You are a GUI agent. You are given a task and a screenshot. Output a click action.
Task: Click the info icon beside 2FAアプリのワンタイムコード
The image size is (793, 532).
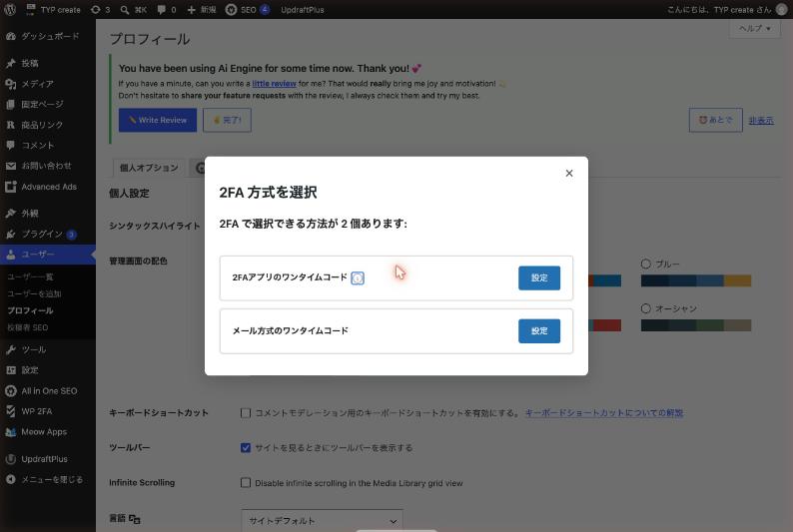tap(358, 277)
